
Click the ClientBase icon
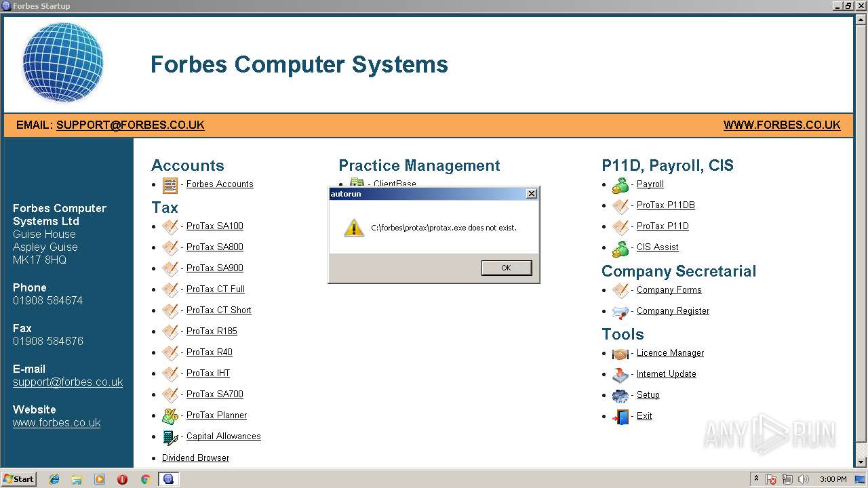(357, 182)
